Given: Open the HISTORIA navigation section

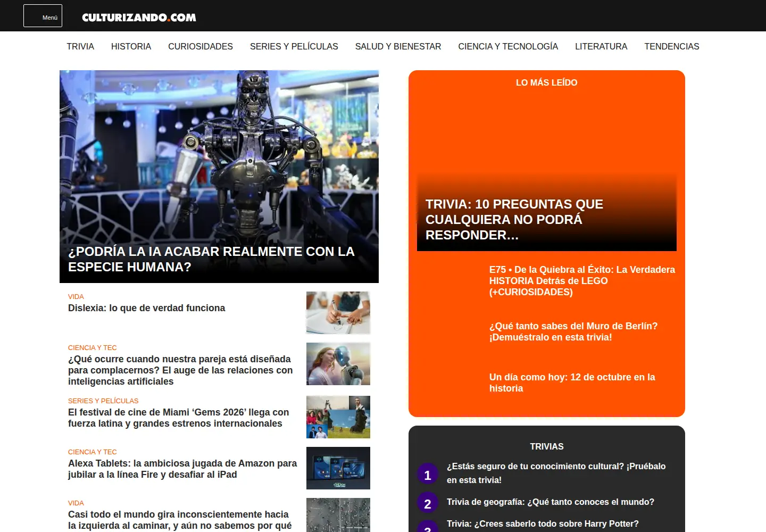Looking at the screenshot, I should (131, 46).
